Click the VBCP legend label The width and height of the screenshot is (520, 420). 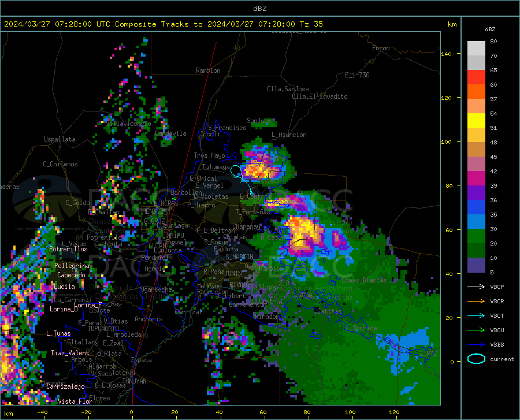click(x=497, y=287)
